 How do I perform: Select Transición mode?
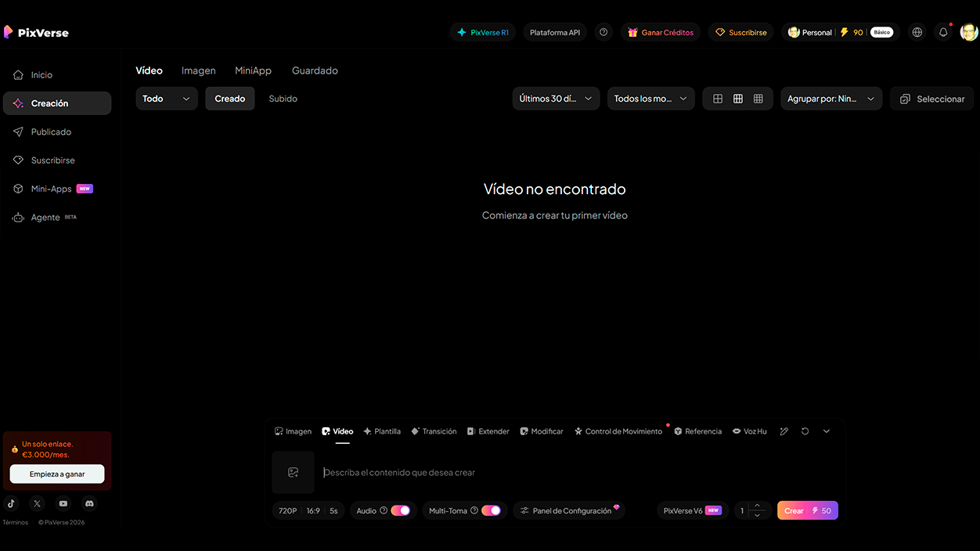point(434,431)
